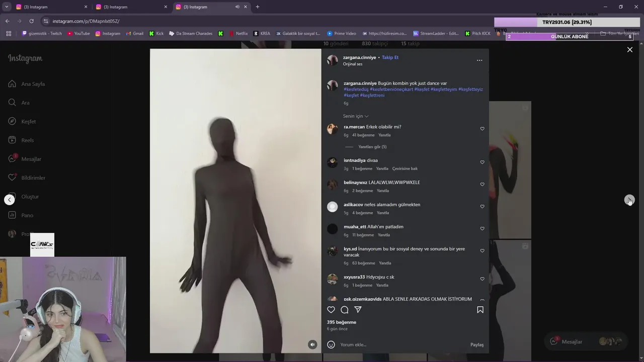Open the browser apps grid icon
Viewport: 644px width, 362px height.
point(9,34)
